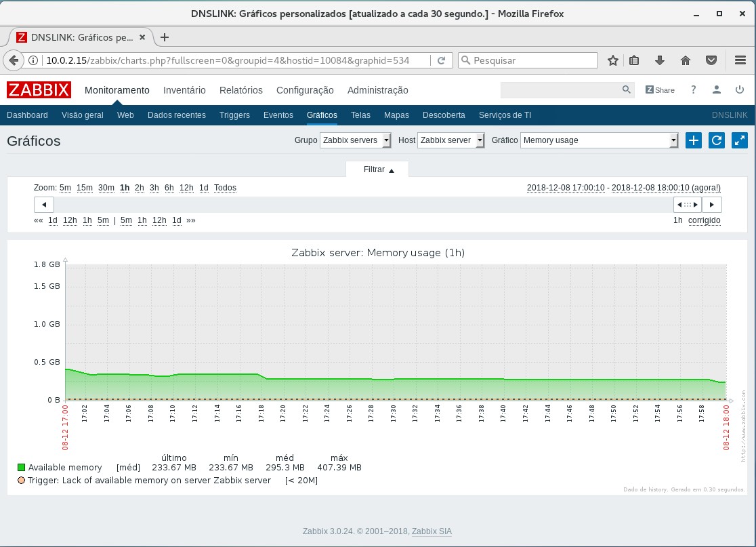Open the Eventos submenu
756x547 pixels.
pos(278,115)
